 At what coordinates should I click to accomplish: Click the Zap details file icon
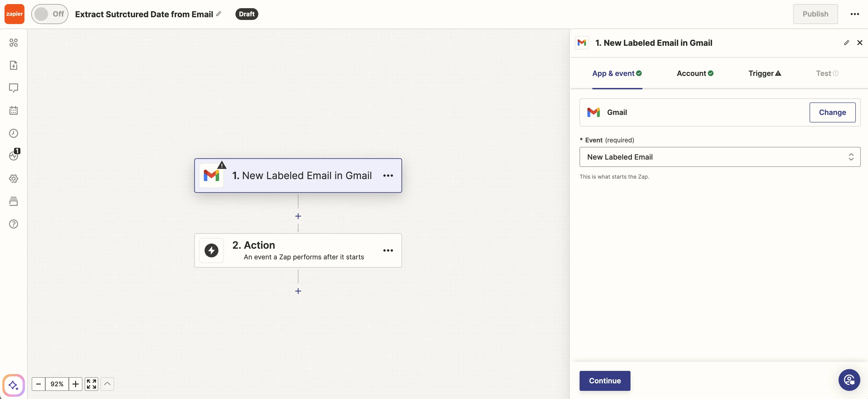14,65
